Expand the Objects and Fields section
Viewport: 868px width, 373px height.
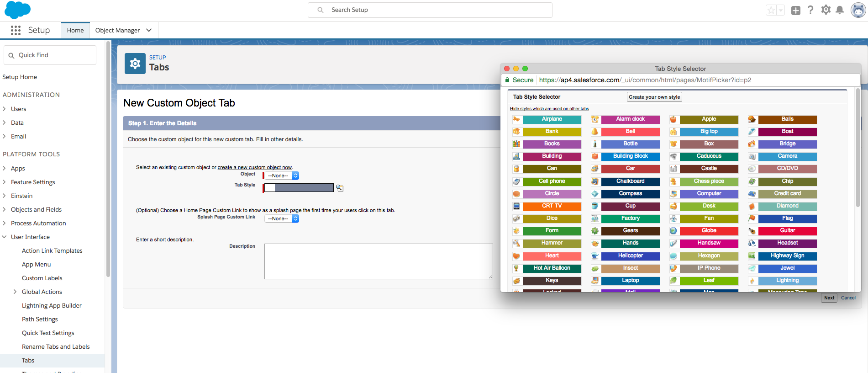[4, 209]
